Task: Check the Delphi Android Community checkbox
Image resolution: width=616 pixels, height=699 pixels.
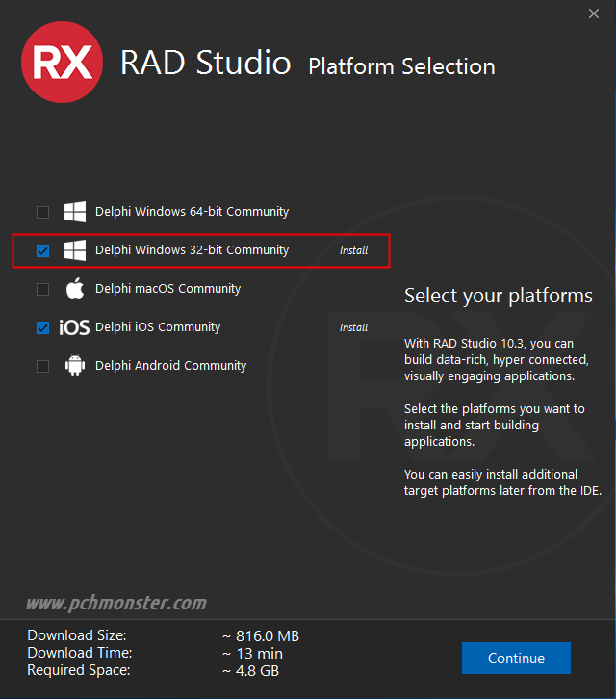Action: [x=42, y=367]
